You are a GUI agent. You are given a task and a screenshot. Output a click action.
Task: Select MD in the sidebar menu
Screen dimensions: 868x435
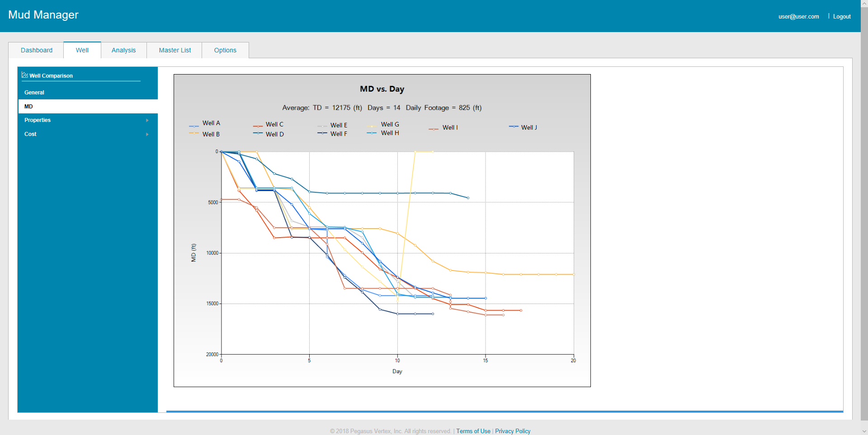pyautogui.click(x=28, y=107)
